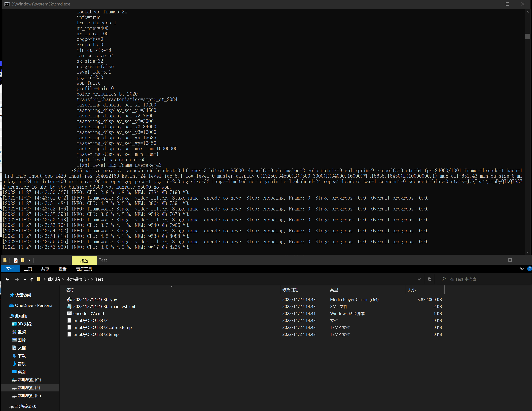Open File Explorer help icon
The height and width of the screenshot is (411, 532).
coord(529,269)
